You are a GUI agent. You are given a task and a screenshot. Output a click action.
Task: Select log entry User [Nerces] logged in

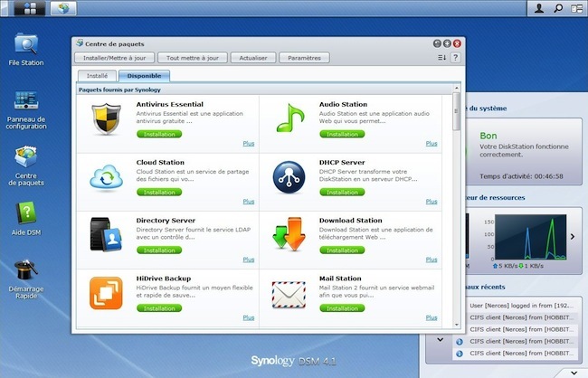[522, 306]
